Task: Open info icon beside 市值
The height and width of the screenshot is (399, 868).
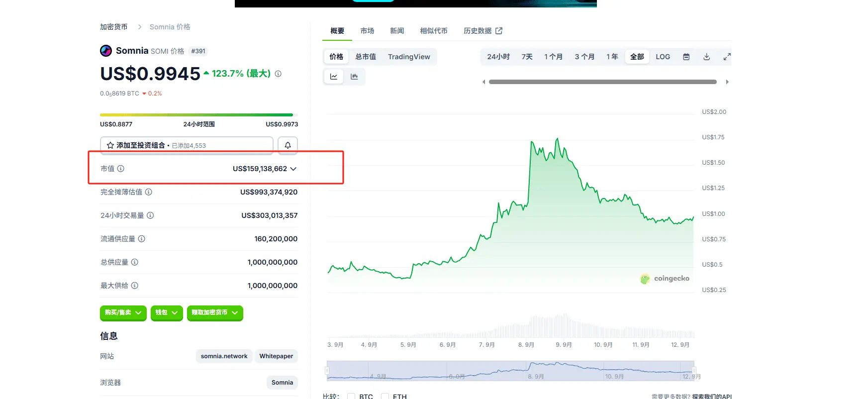Action: click(x=121, y=169)
